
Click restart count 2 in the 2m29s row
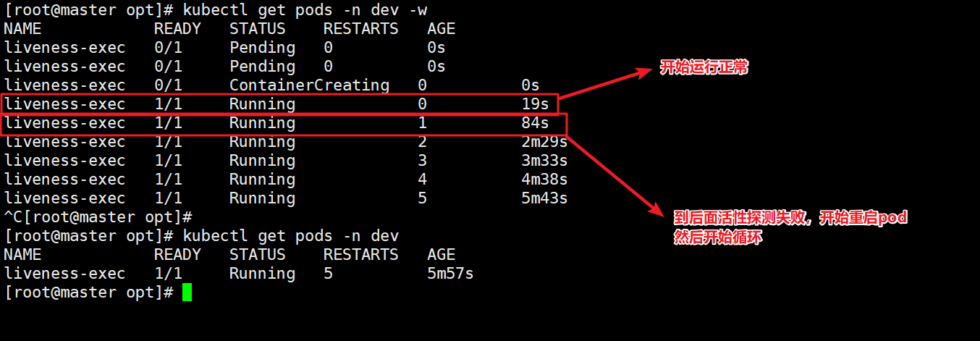422,142
